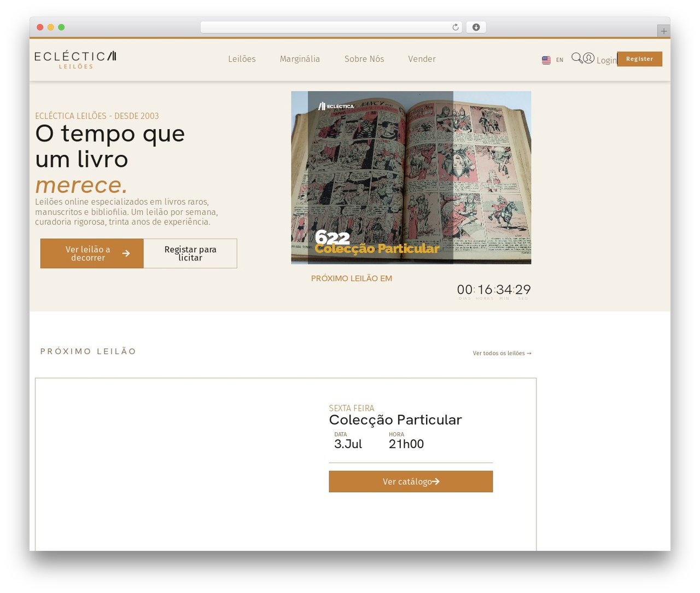Click the Colecção Particular auction title
The width and height of the screenshot is (700, 593).
[395, 420]
